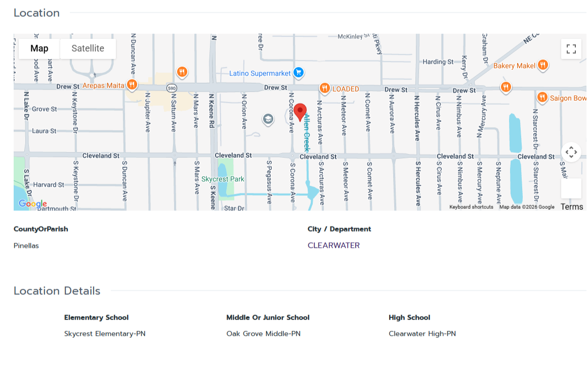
Task: Click the restaurant icon near N Mercury Ave
Action: click(505, 87)
